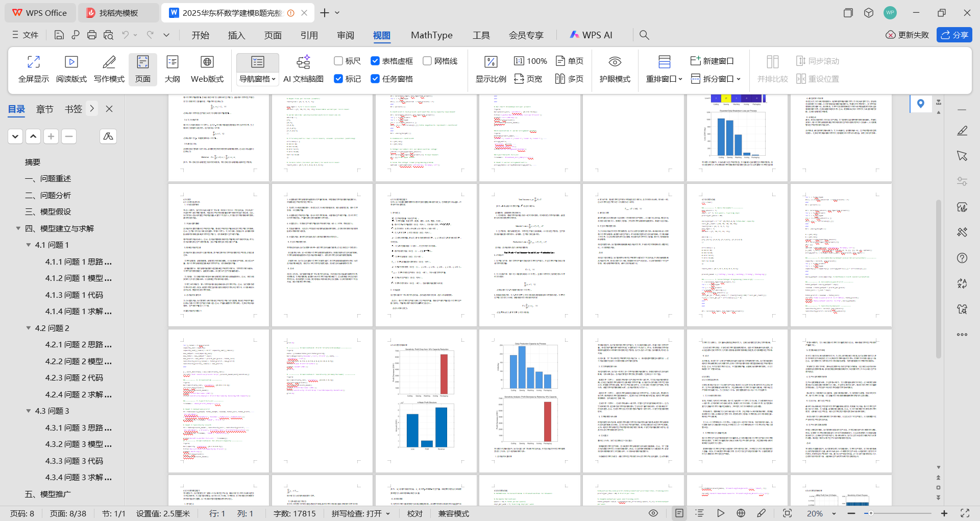This screenshot has width=980, height=521.
Task: Toggle web view globe icon in status bar
Action: click(x=741, y=513)
